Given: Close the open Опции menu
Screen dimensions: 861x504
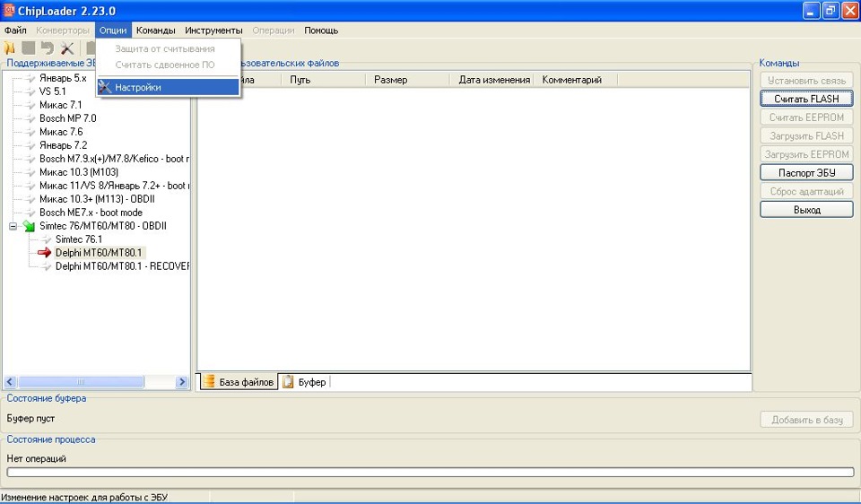Looking at the screenshot, I should (x=113, y=30).
